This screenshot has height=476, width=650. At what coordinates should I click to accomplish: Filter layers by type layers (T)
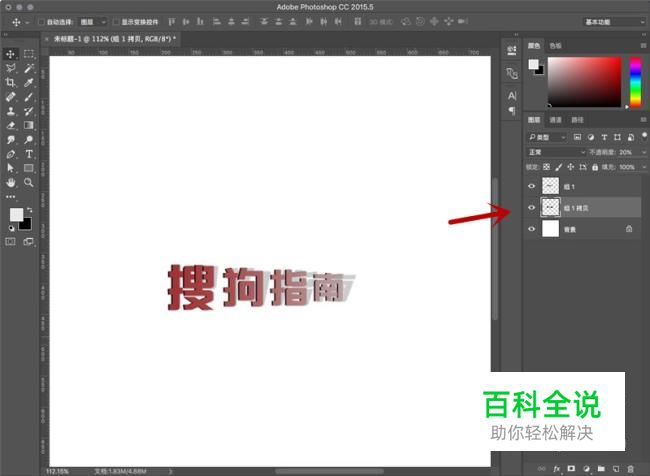tap(604, 137)
